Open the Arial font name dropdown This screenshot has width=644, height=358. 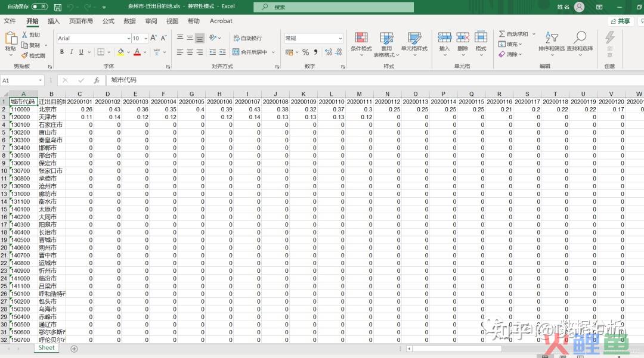[x=129, y=38]
